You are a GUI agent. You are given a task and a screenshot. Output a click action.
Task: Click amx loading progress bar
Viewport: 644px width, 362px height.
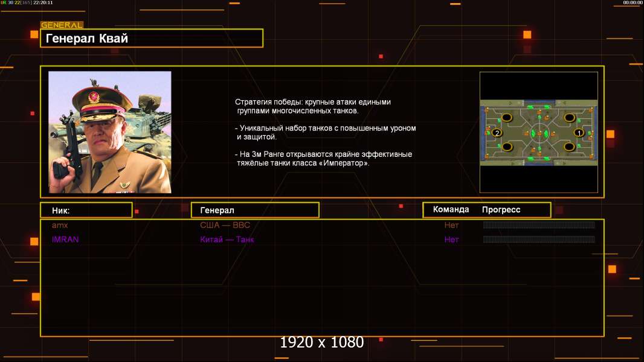[539, 224]
